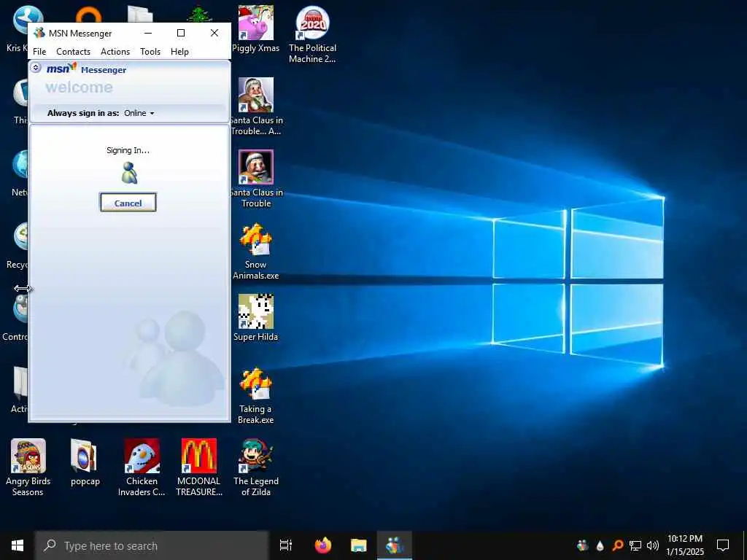Image resolution: width=747 pixels, height=560 pixels.
Task: Open File Explorer from the taskbar
Action: click(358, 545)
